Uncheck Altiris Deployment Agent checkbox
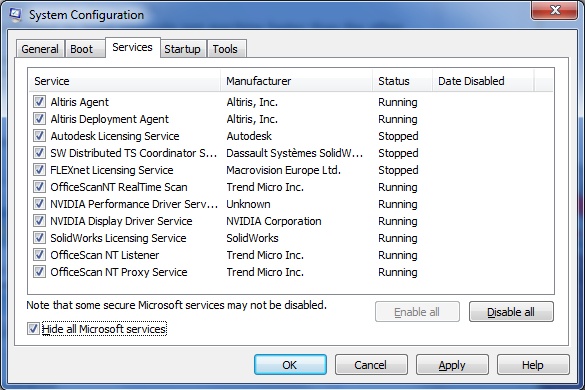The image size is (585, 390). click(39, 119)
